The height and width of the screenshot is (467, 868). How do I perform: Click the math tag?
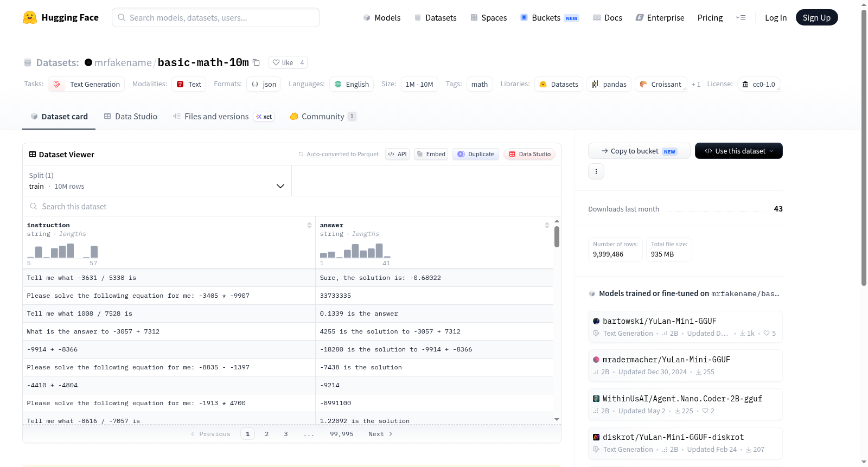pyautogui.click(x=480, y=84)
